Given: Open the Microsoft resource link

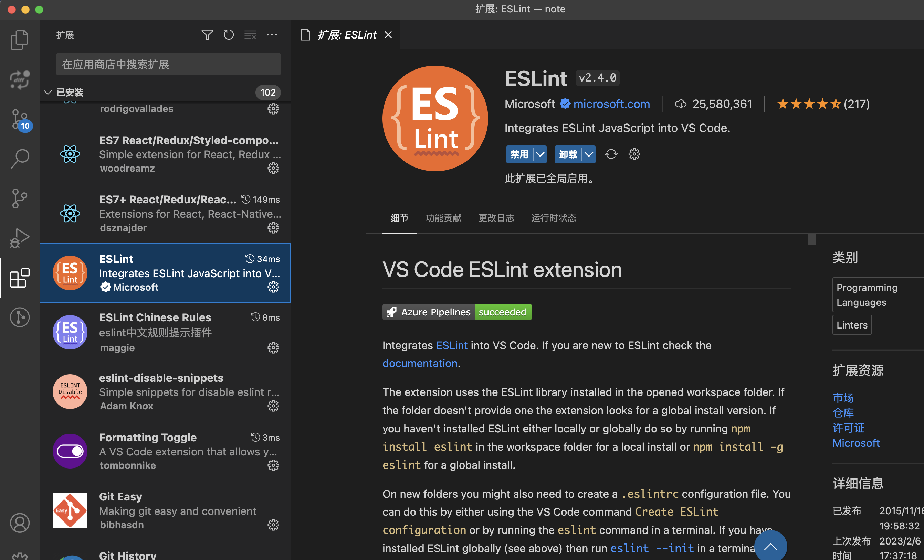Looking at the screenshot, I should (856, 443).
